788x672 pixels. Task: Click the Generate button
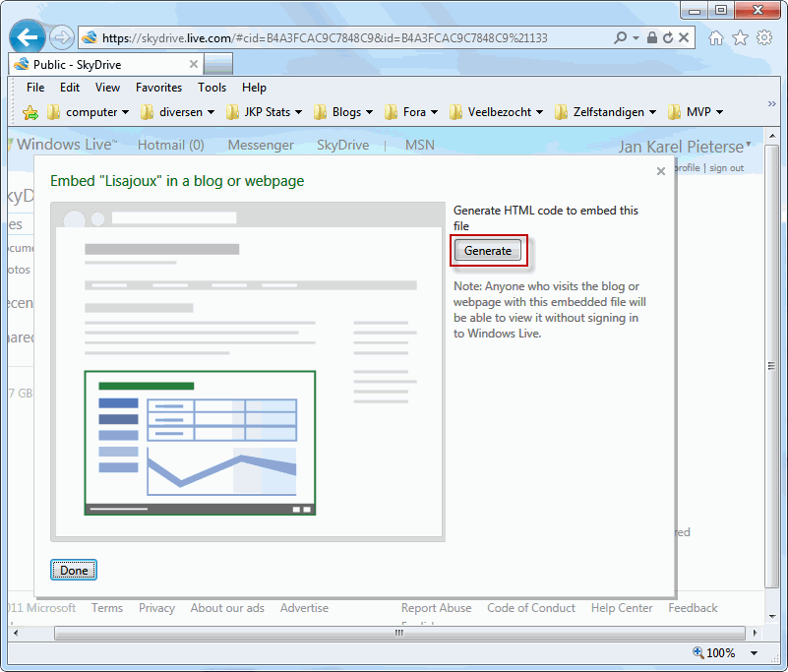[x=488, y=250]
